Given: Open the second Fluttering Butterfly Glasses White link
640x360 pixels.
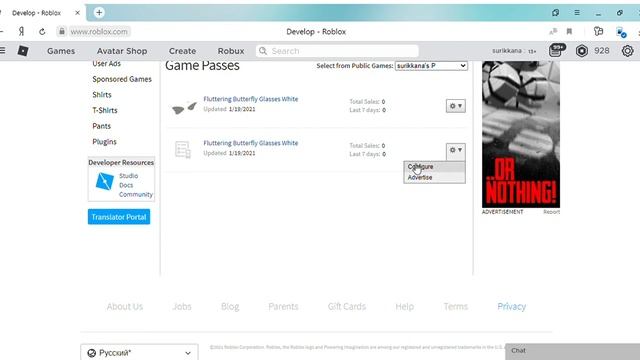Looking at the screenshot, I should pos(251,143).
